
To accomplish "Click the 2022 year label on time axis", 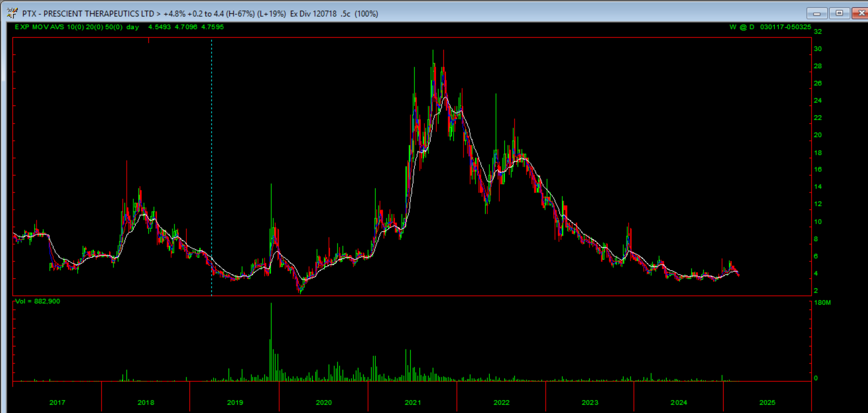I will [x=501, y=402].
